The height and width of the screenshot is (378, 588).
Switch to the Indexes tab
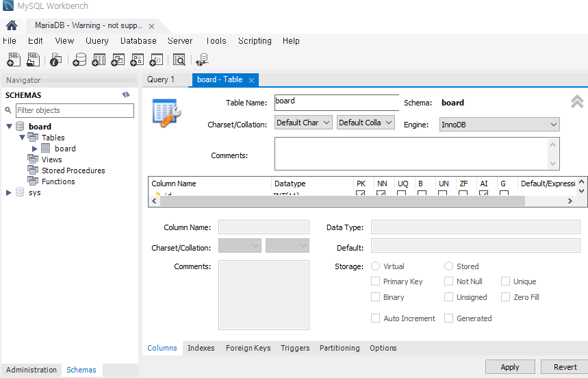coord(201,348)
